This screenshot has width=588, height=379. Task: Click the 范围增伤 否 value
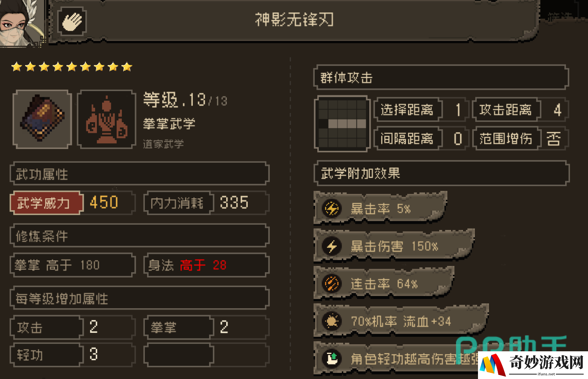pyautogui.click(x=554, y=139)
